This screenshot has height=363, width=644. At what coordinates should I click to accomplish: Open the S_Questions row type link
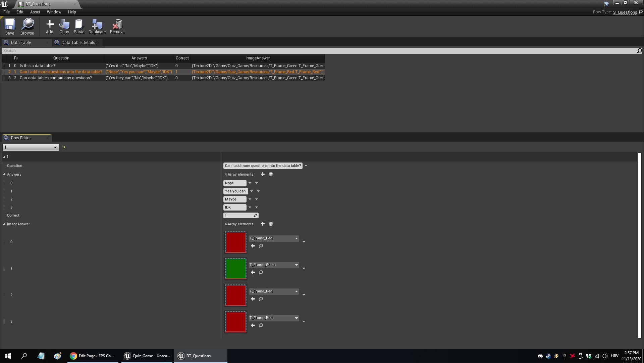coord(625,12)
